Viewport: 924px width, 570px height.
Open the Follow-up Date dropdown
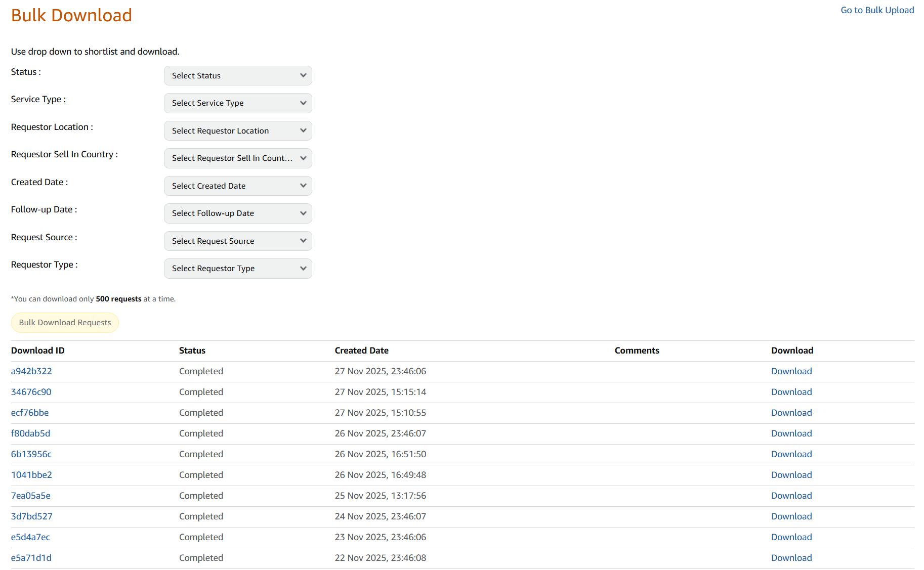(x=237, y=213)
